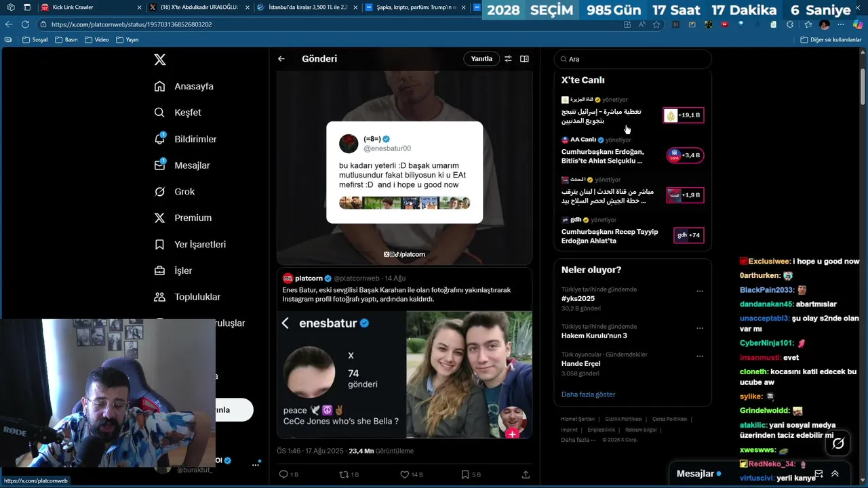Compose new message icon in Mesajlar bar
The width and height of the screenshot is (868, 488).
point(818,474)
